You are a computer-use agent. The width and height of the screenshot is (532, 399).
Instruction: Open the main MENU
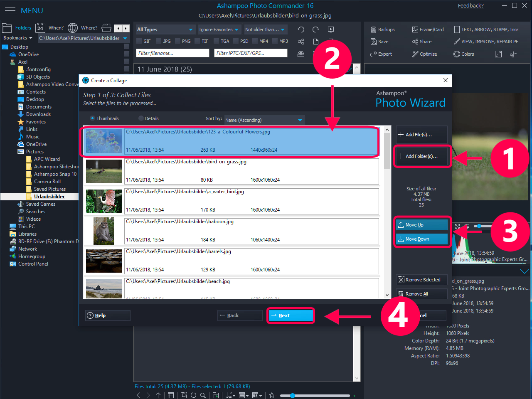[x=24, y=10]
